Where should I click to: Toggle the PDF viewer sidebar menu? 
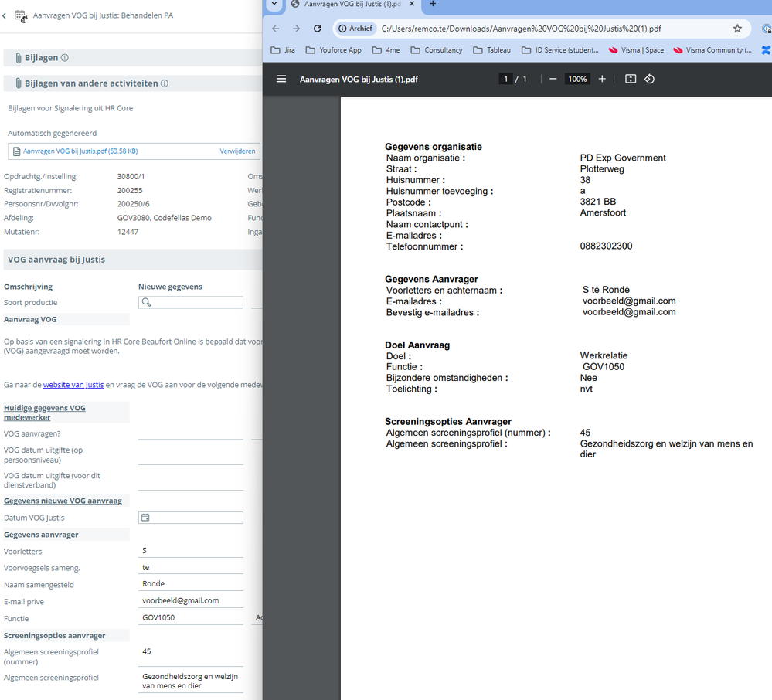(x=281, y=79)
